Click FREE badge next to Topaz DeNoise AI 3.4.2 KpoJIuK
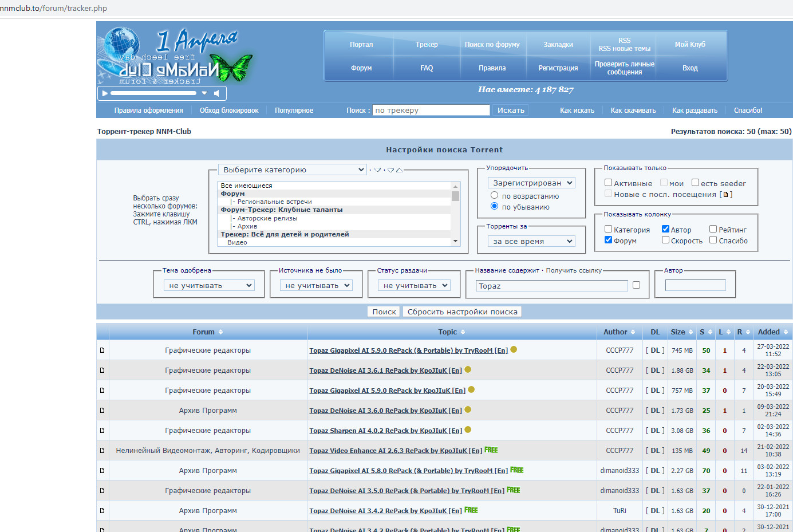This screenshot has height=532, width=793. pyautogui.click(x=471, y=510)
